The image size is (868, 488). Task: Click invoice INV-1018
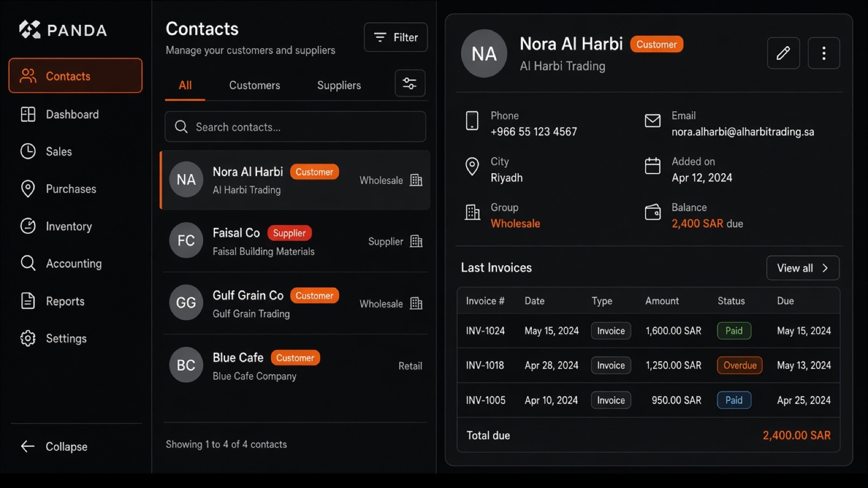(x=485, y=365)
